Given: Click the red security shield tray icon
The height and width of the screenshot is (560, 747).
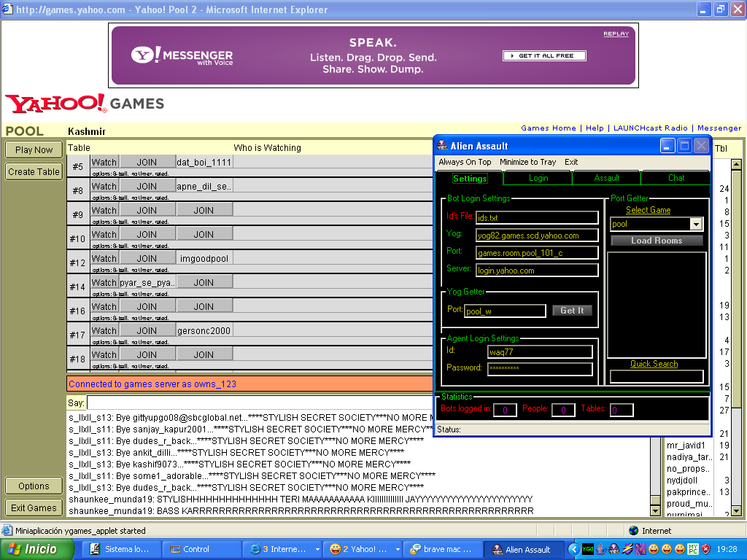Looking at the screenshot, I should click(x=705, y=549).
